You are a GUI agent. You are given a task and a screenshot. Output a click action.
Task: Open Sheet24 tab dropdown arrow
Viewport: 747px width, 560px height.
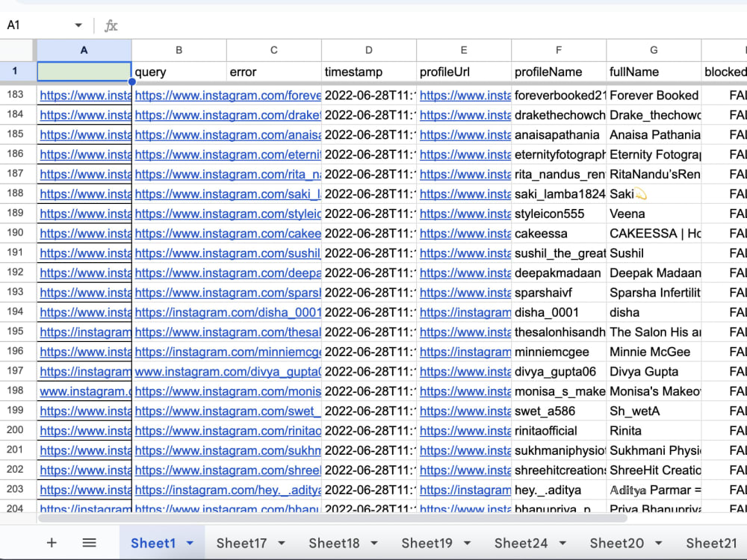tap(562, 543)
